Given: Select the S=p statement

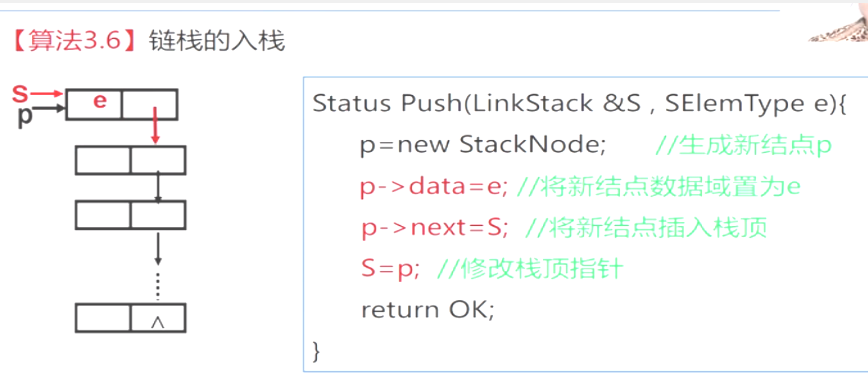Looking at the screenshot, I should click(x=390, y=269).
